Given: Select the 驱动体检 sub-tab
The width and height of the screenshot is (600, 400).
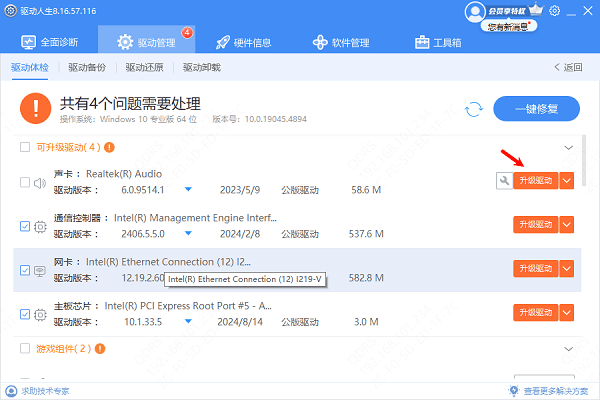Looking at the screenshot, I should (30, 67).
